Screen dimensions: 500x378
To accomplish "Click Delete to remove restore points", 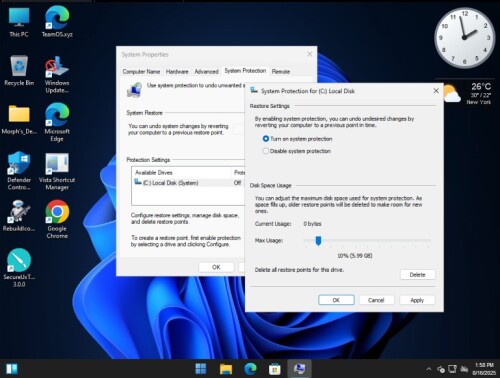I will coord(417,275).
